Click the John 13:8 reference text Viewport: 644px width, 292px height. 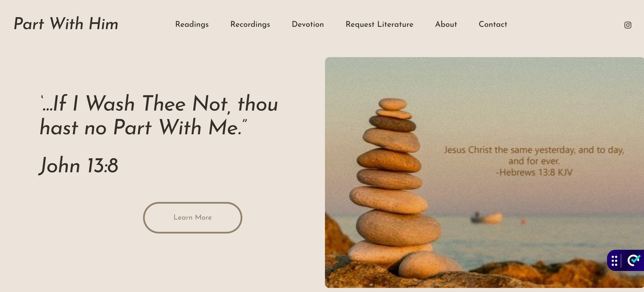pyautogui.click(x=79, y=166)
